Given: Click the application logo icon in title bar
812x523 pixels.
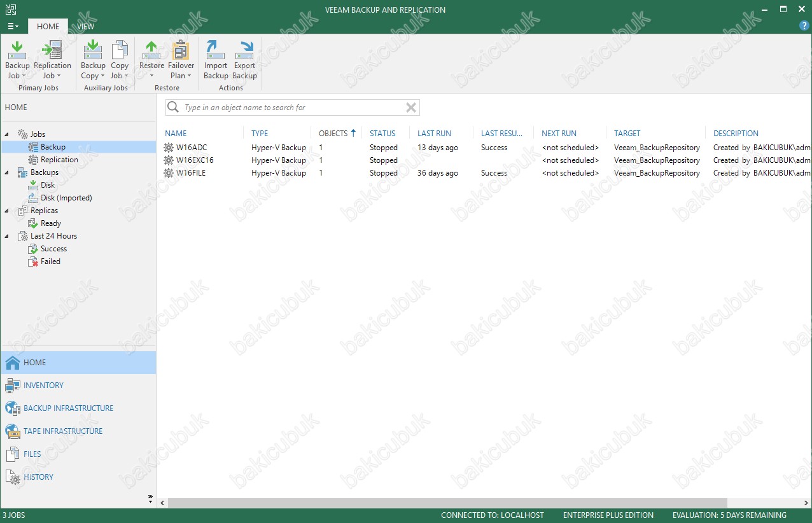Looking at the screenshot, I should pos(10,10).
